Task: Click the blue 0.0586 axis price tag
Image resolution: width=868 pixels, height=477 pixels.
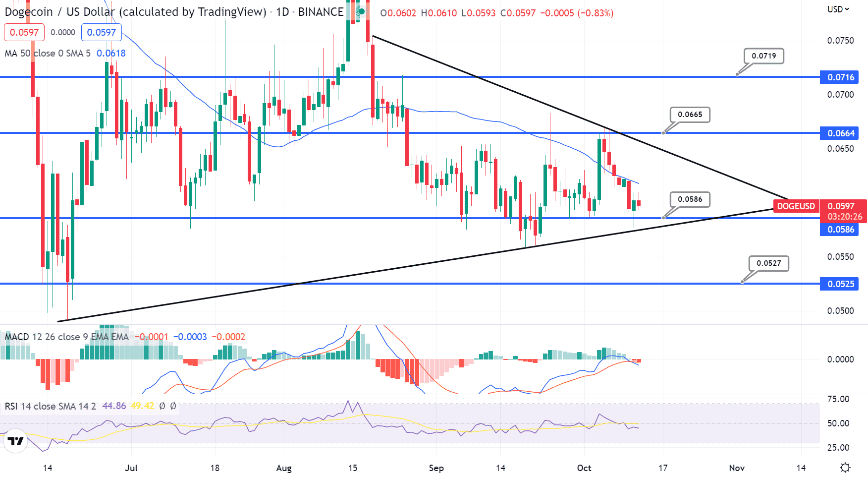Action: pos(839,229)
